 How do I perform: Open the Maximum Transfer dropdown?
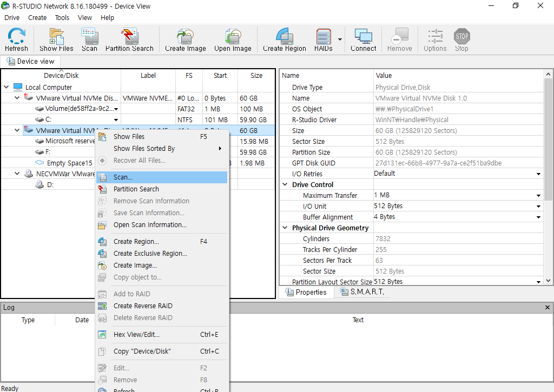click(538, 195)
